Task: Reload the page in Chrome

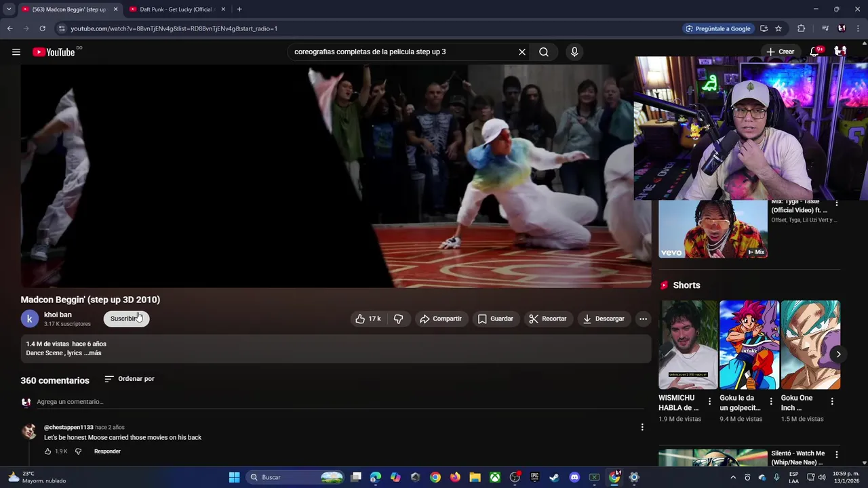Action: click(42, 28)
